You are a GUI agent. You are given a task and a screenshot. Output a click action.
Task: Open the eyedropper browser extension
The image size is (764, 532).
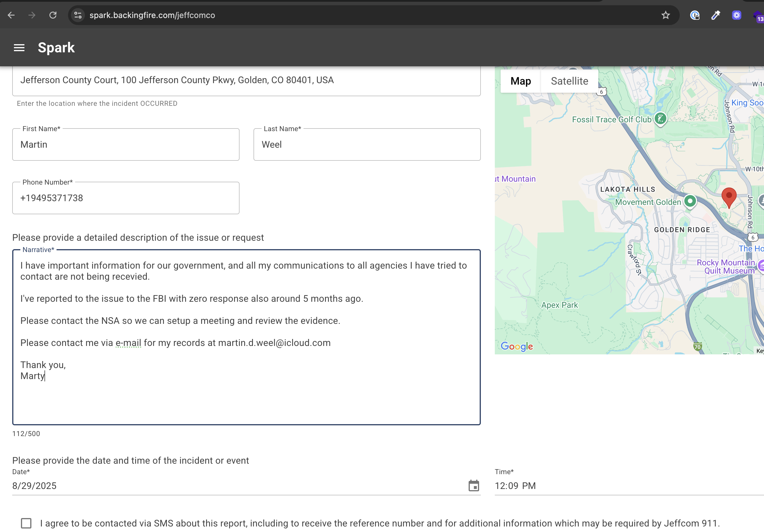point(715,15)
